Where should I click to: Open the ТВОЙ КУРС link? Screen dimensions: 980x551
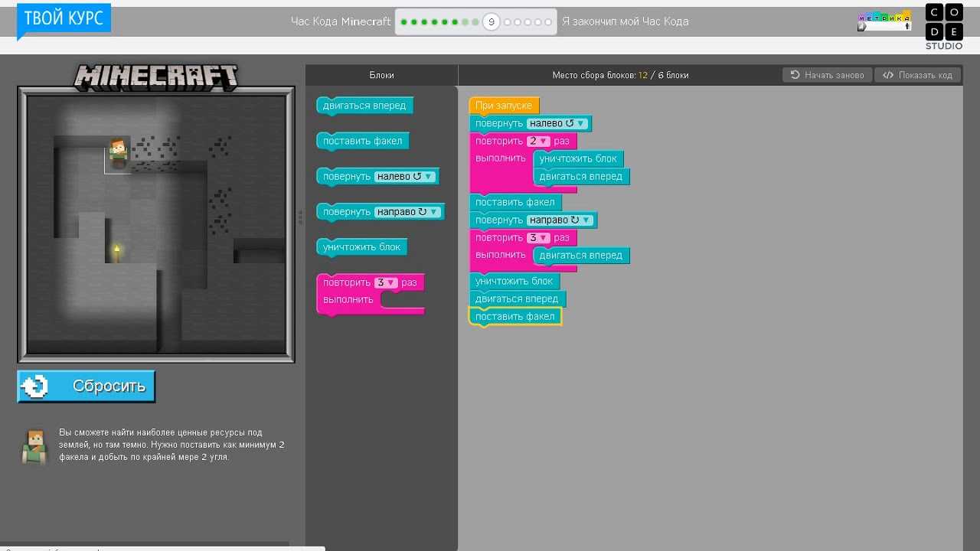click(64, 18)
